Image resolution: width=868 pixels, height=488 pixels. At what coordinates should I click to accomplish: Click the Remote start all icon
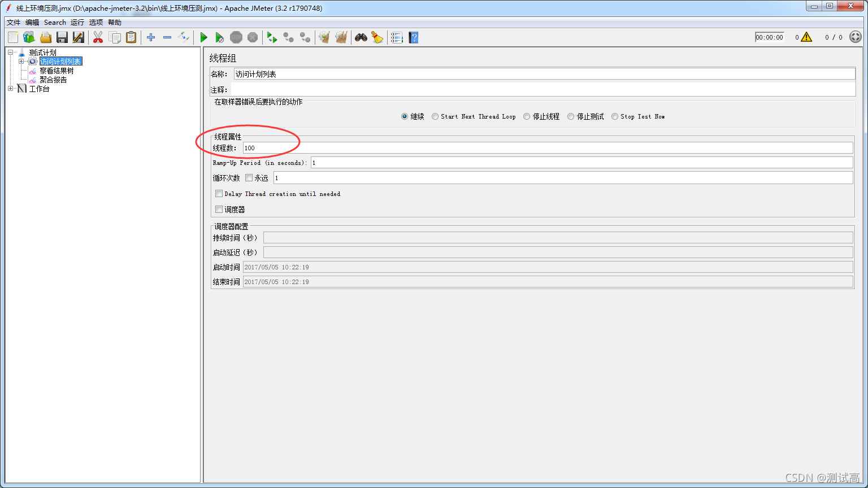(272, 37)
